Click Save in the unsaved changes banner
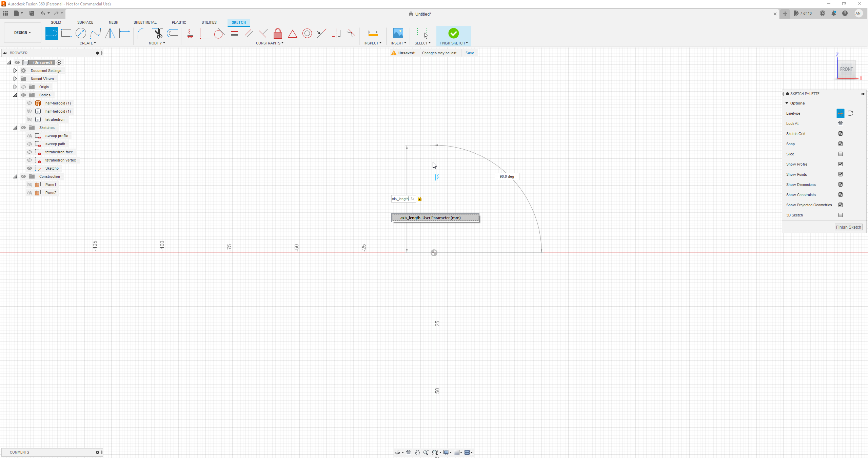 pyautogui.click(x=469, y=53)
